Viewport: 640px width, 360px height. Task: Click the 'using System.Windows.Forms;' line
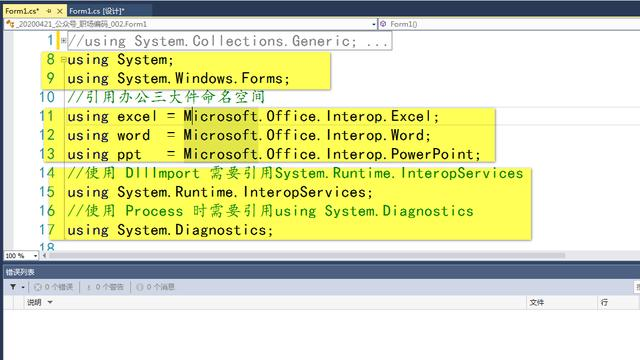pos(179,78)
